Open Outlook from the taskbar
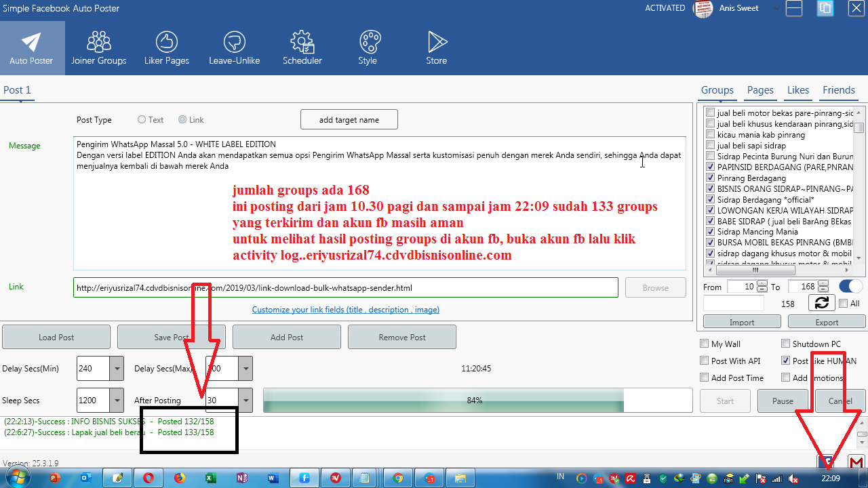This screenshot has height=488, width=868. click(86, 478)
